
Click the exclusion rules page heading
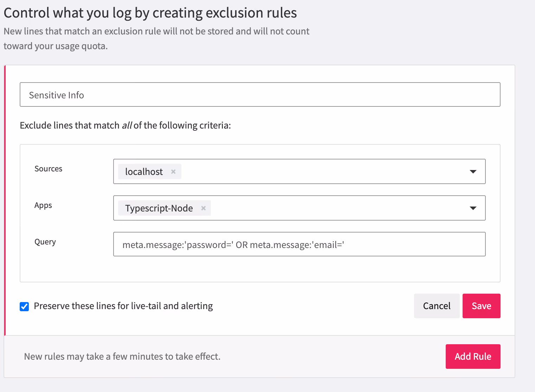coord(150,13)
